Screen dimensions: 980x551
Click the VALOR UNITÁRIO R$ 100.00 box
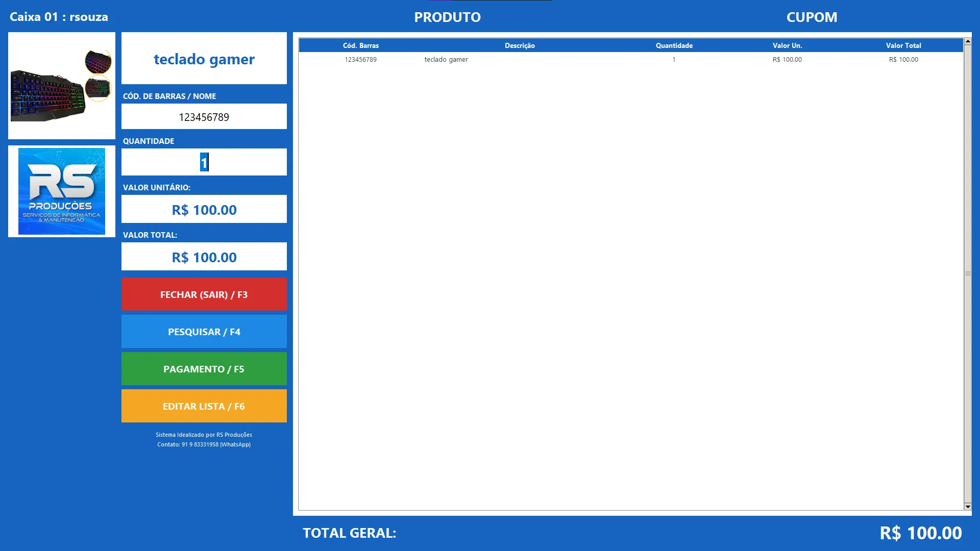pyautogui.click(x=204, y=209)
